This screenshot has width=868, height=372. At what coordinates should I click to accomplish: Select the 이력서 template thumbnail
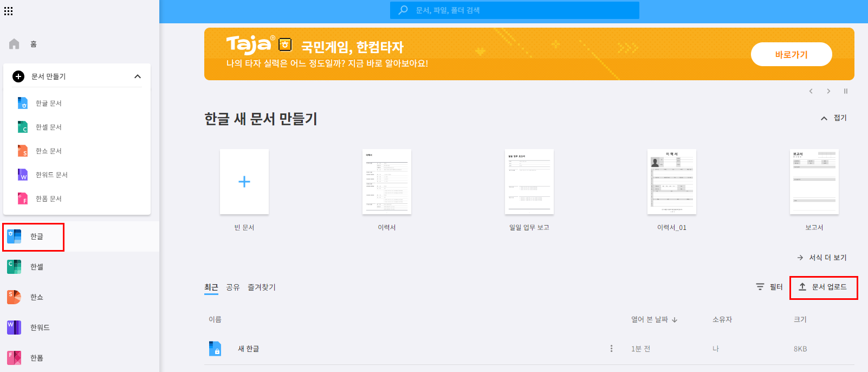coord(387,182)
